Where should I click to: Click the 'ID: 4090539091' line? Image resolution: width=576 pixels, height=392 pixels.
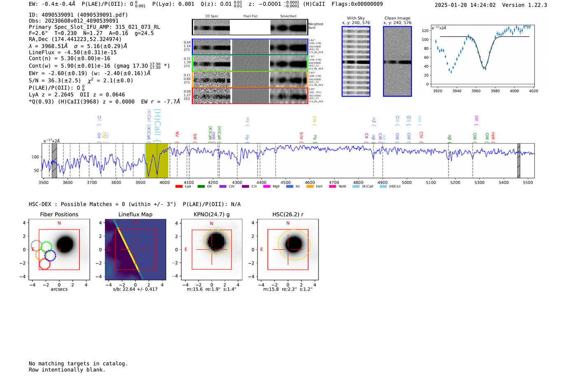pos(78,15)
